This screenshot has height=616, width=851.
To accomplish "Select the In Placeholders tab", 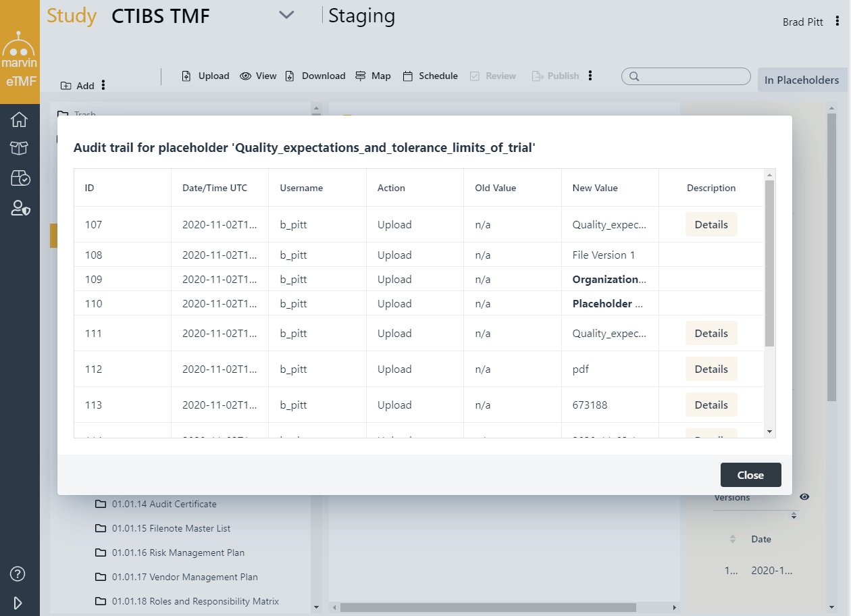I will coord(802,80).
